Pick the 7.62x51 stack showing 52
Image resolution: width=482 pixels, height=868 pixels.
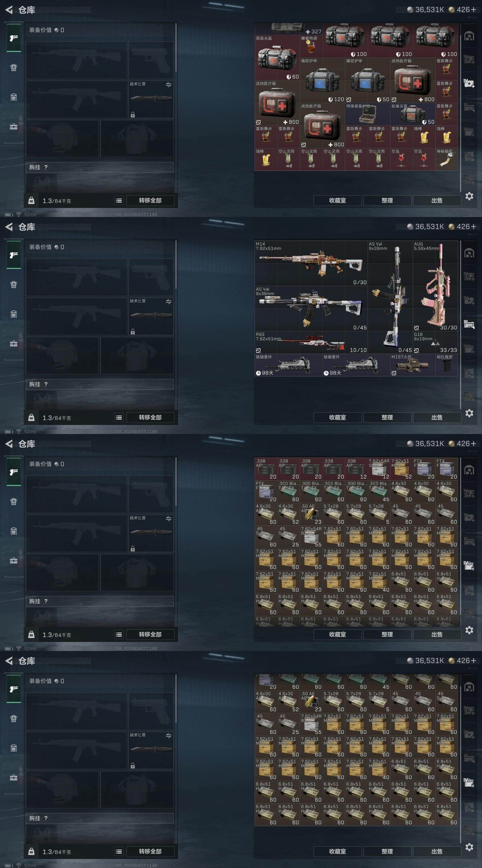click(401, 469)
